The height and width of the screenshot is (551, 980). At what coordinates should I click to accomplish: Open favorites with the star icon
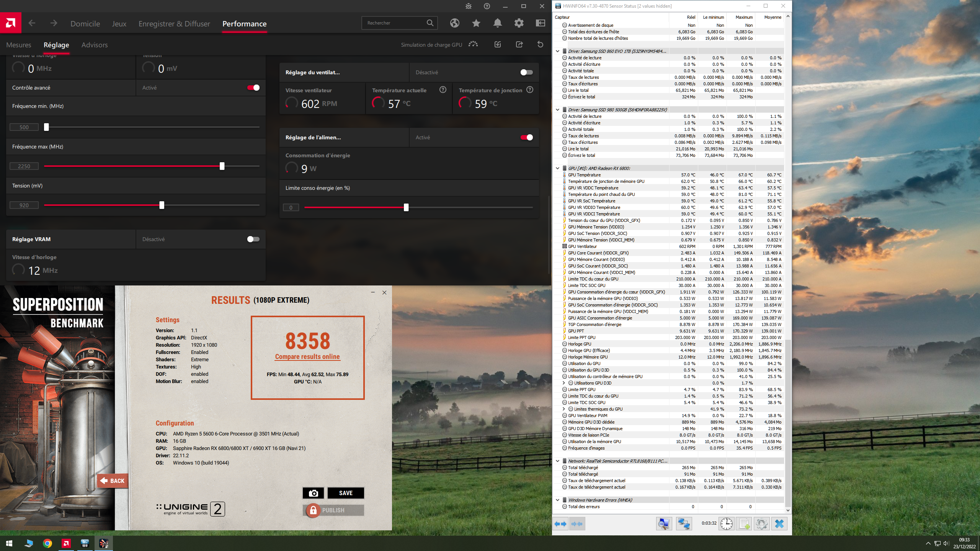pos(476,23)
